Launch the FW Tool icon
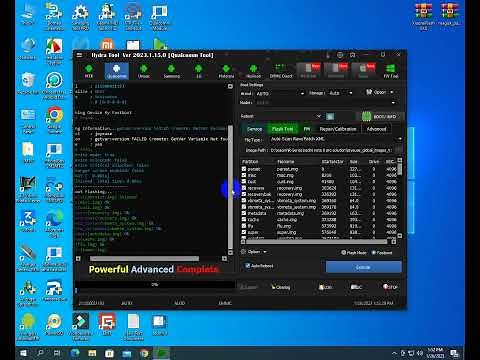The height and width of the screenshot is (360, 480). [x=391, y=71]
